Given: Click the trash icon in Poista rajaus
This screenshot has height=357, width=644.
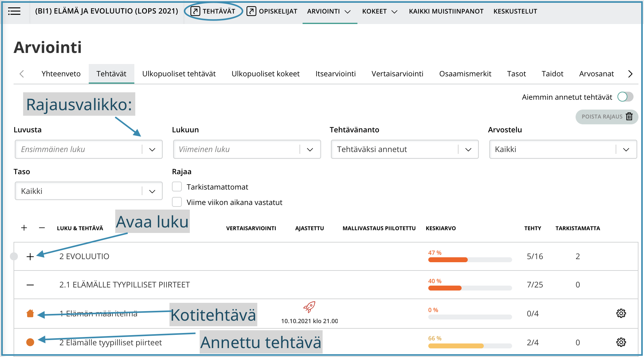Looking at the screenshot, I should pyautogui.click(x=629, y=117).
